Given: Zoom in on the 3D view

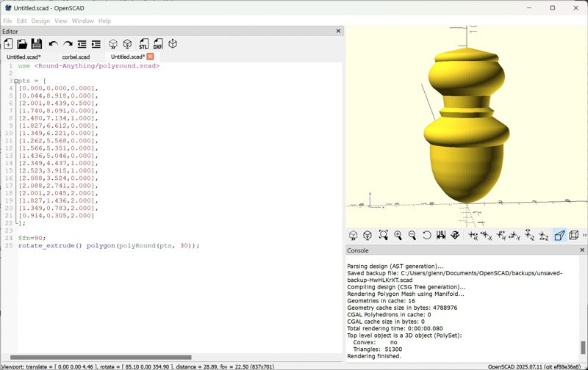Looking at the screenshot, I should [x=398, y=236].
